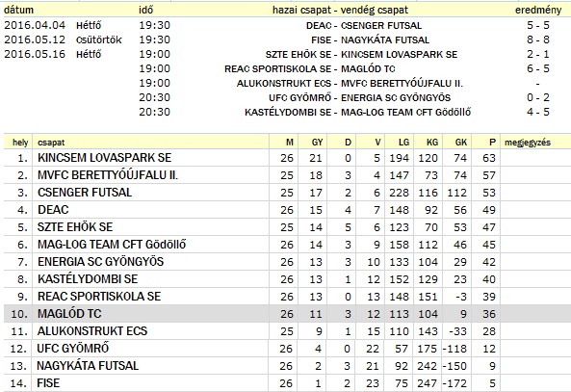571x392 pixels.
Task: Click the 2016.05.16 date cell
Action: pos(35,54)
